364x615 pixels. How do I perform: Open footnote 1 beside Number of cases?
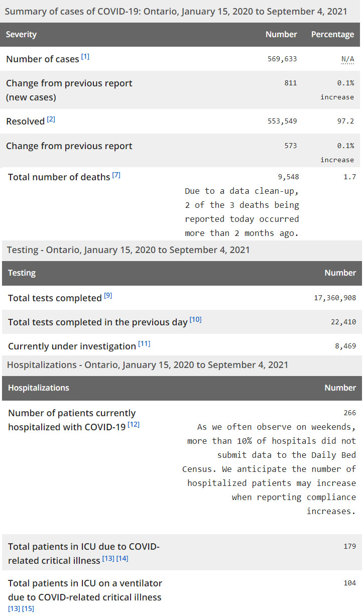coord(85,57)
